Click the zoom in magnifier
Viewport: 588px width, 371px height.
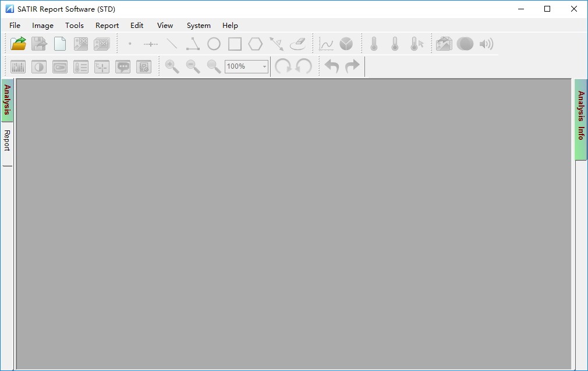pos(172,66)
